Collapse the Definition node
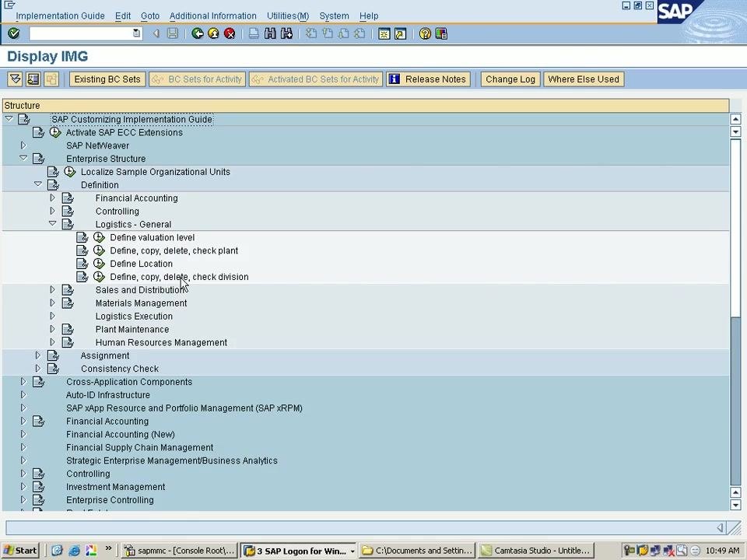747x560 pixels. (37, 184)
